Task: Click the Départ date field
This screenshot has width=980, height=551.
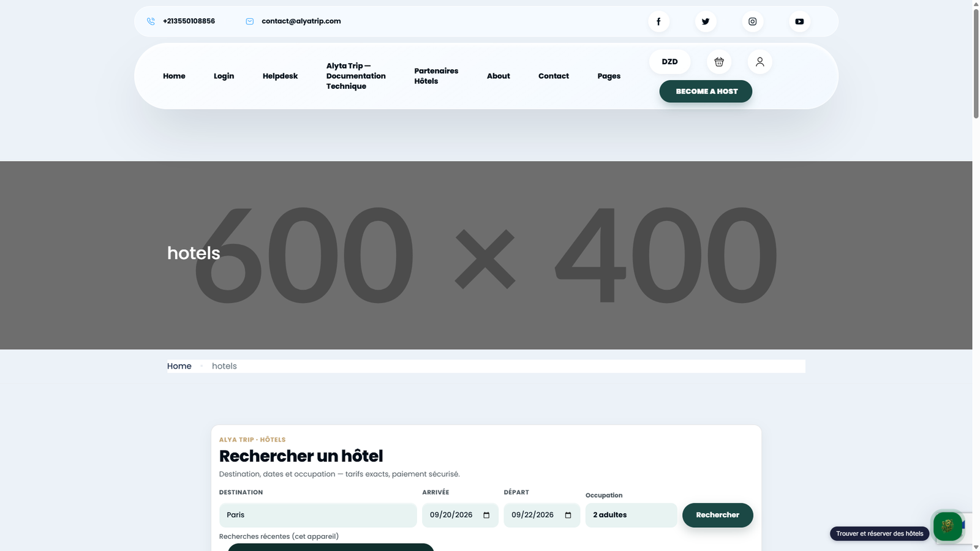Action: click(541, 515)
